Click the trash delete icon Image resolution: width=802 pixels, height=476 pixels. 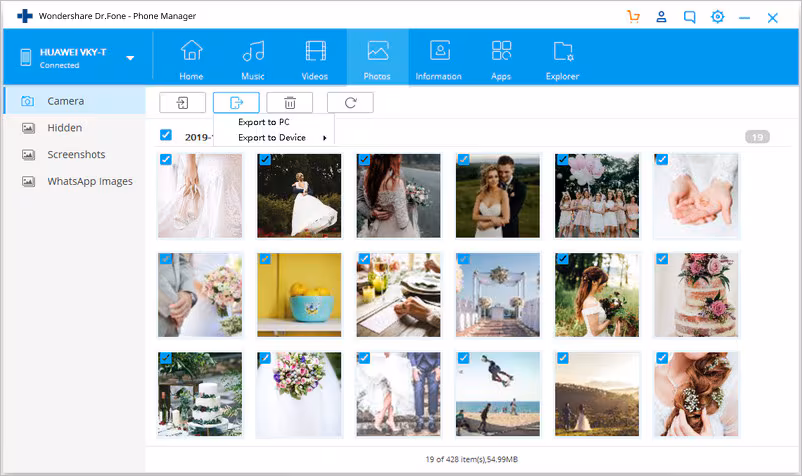pos(289,103)
